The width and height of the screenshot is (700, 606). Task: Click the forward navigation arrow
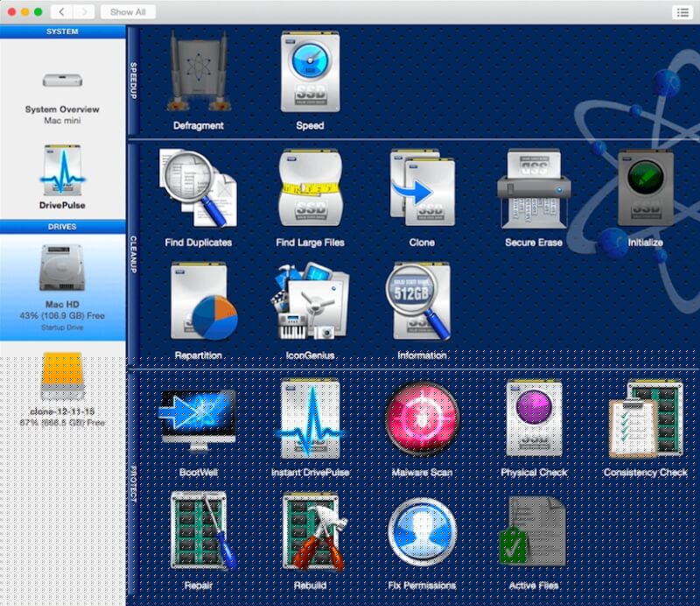[x=84, y=12]
